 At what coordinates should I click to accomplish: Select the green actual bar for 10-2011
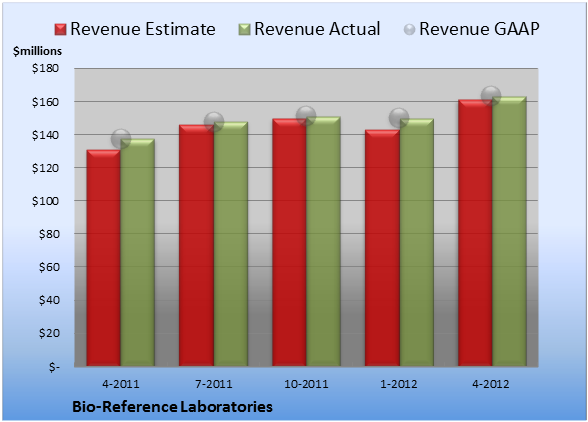324,242
